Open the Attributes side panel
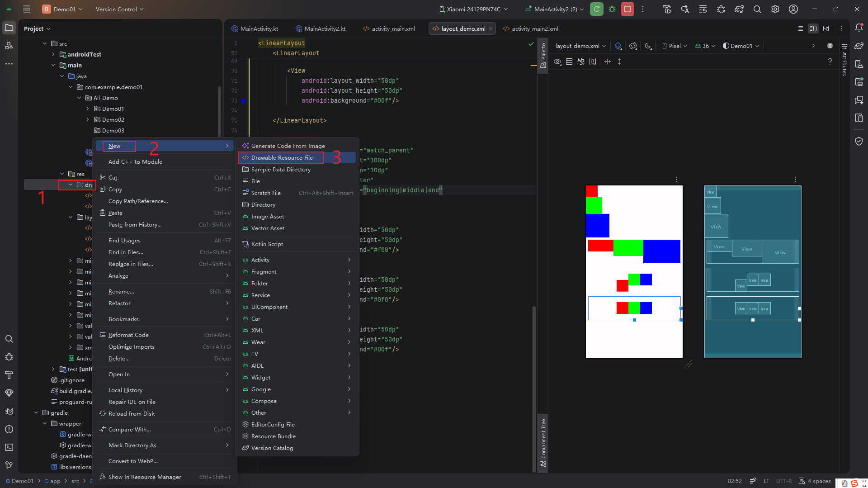The width and height of the screenshot is (868, 488). 844,60
